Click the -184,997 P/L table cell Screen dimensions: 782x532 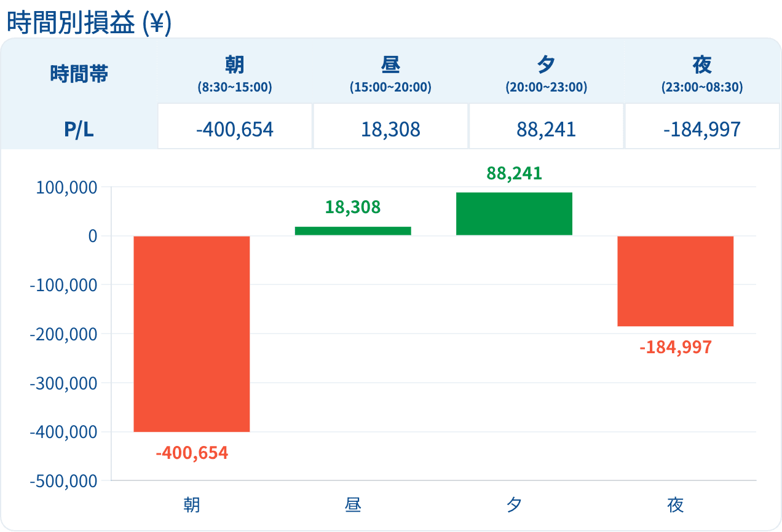click(x=702, y=126)
